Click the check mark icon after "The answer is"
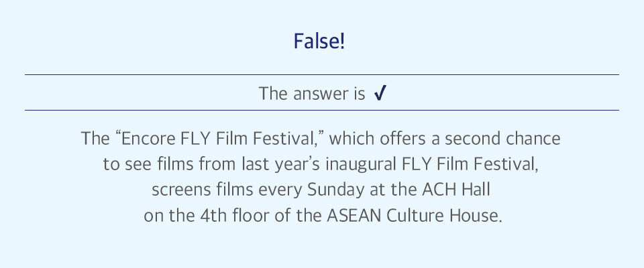Screen dimensions: 644x268 tap(380, 94)
